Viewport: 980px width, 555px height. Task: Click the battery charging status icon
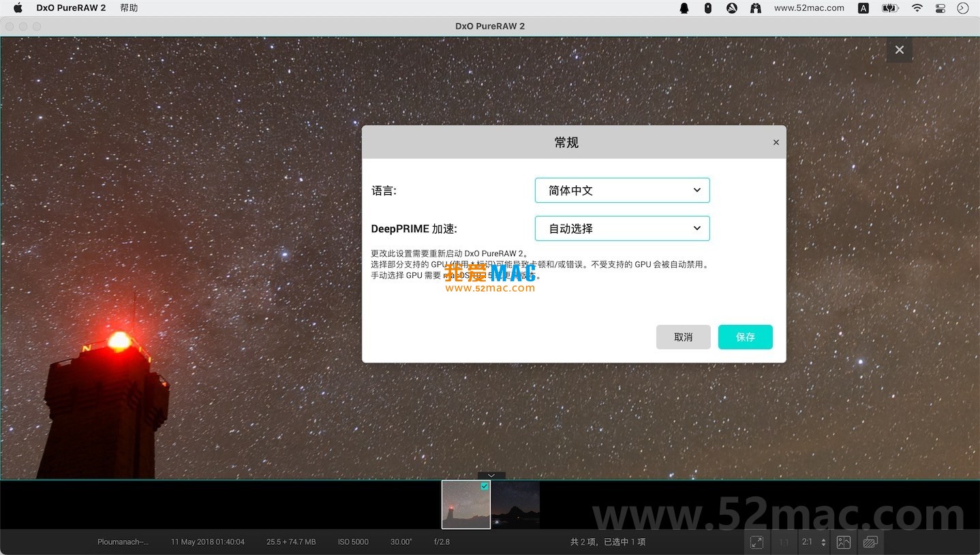click(890, 8)
